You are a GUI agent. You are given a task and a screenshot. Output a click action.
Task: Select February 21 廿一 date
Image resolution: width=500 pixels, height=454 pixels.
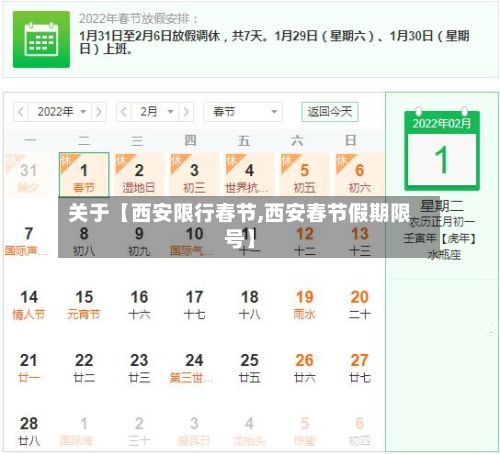(x=29, y=368)
